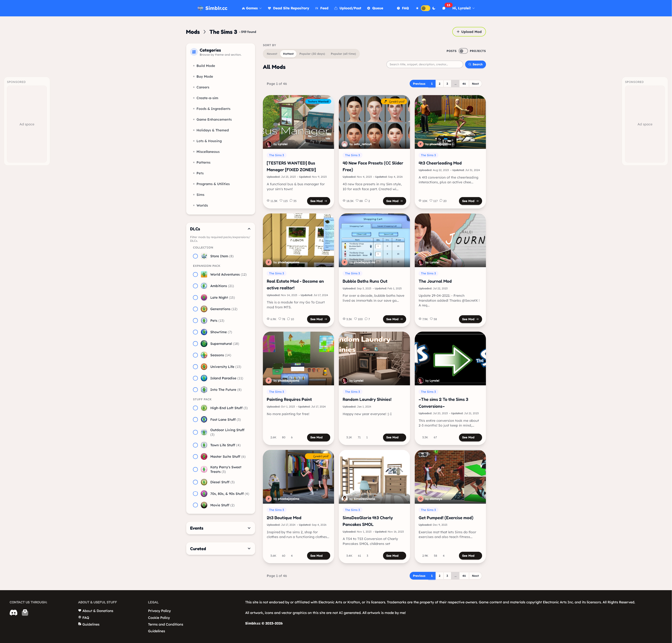Select the Programs & Utilities category
672x643 pixels.
(x=213, y=184)
